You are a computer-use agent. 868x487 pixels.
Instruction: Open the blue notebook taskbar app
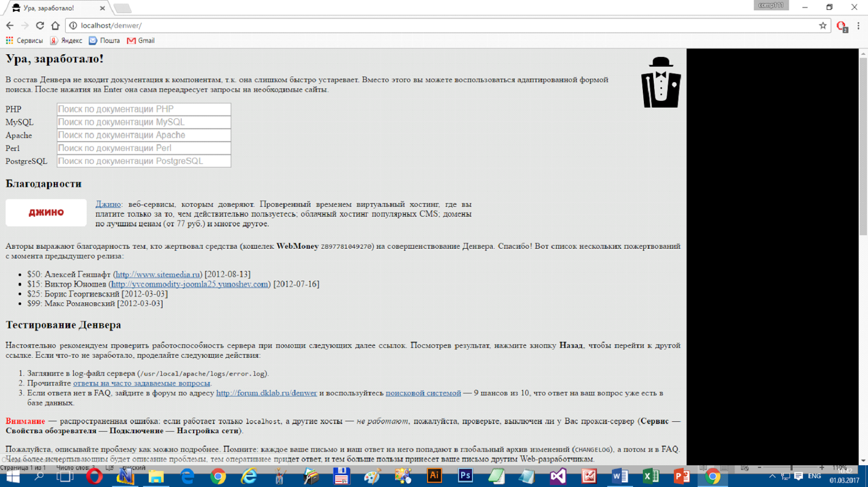click(x=527, y=477)
